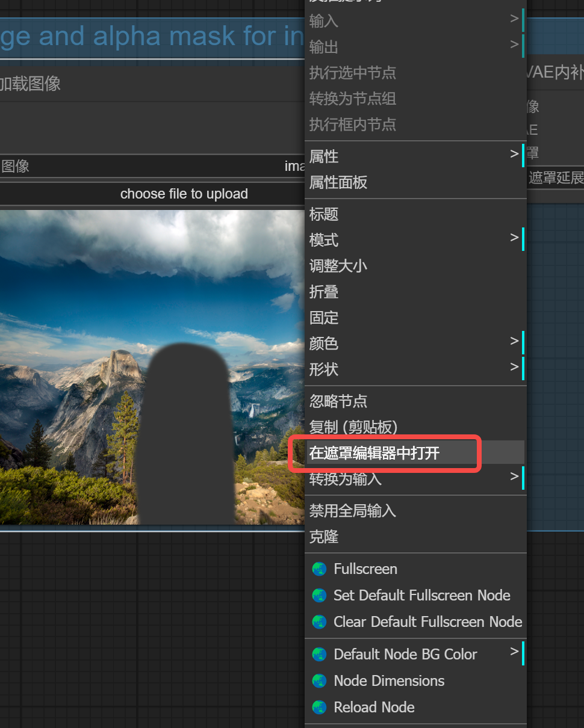The height and width of the screenshot is (728, 584).
Task: Select 转换为节点组 menu entry
Action: [415, 99]
